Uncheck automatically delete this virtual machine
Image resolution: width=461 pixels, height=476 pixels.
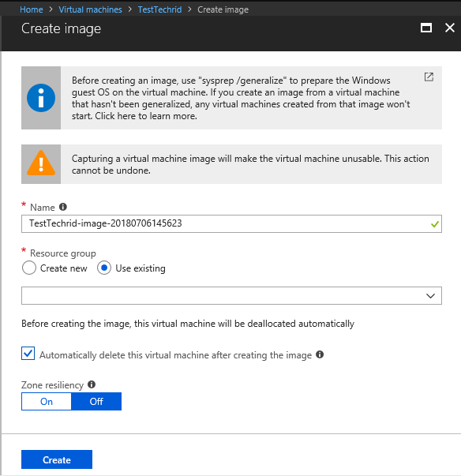28,354
